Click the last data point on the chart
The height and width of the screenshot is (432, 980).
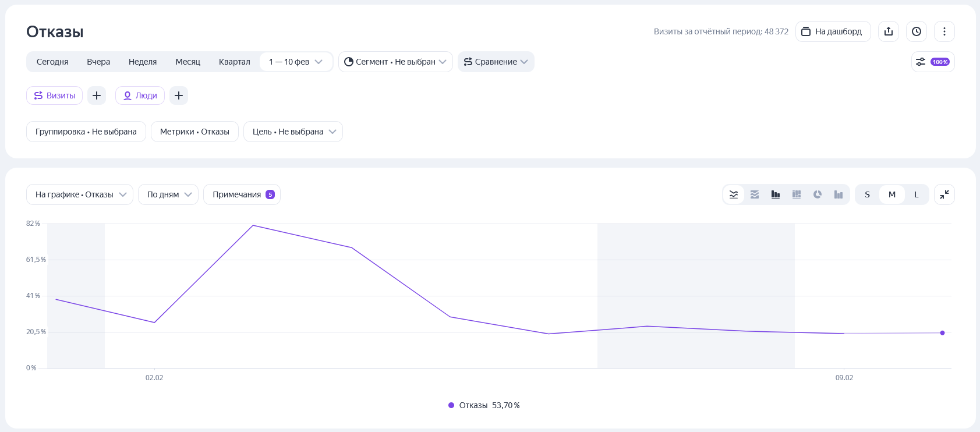coord(942,333)
